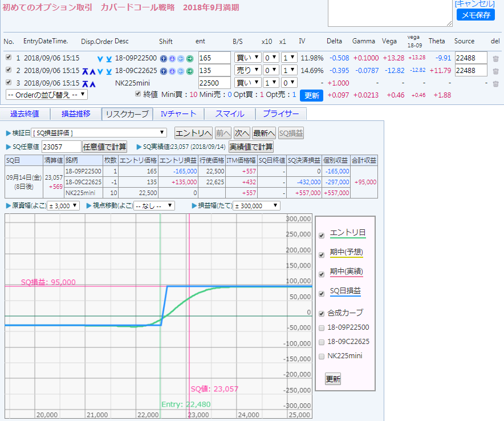504x421 pixels.
Task: Move order 2 up one position
Action: click(92, 71)
